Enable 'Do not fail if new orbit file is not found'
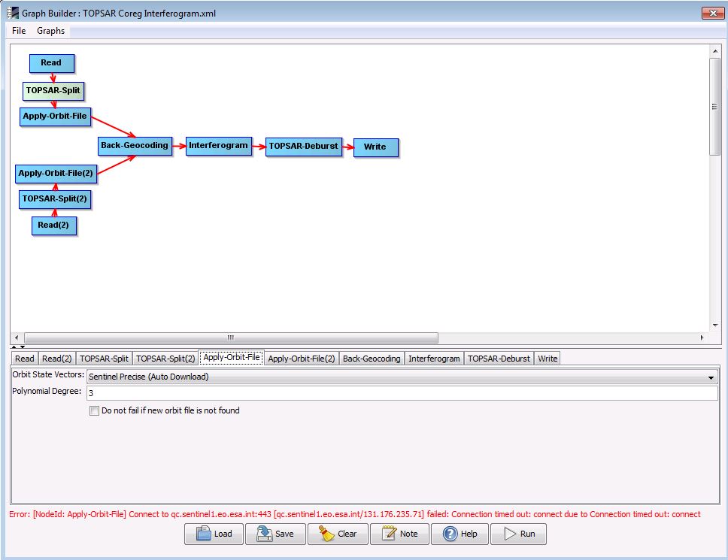 tap(94, 410)
